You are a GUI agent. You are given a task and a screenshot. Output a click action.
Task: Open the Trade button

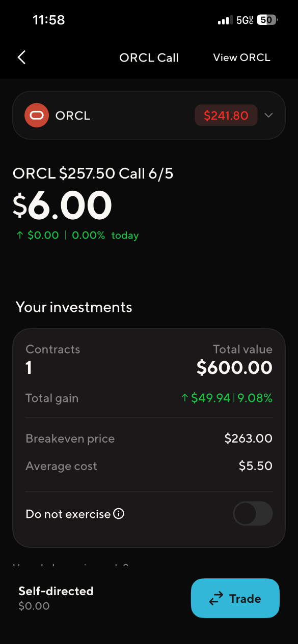tap(235, 598)
